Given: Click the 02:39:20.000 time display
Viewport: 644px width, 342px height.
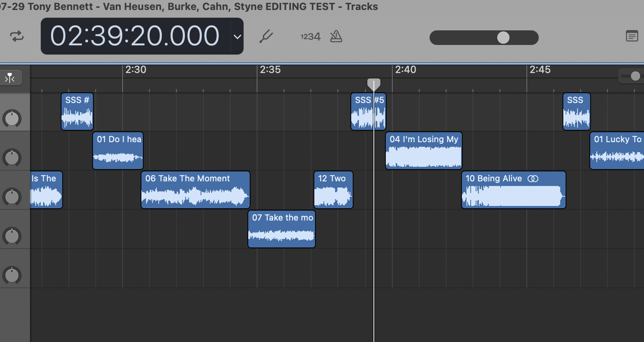Looking at the screenshot, I should pyautogui.click(x=135, y=36).
